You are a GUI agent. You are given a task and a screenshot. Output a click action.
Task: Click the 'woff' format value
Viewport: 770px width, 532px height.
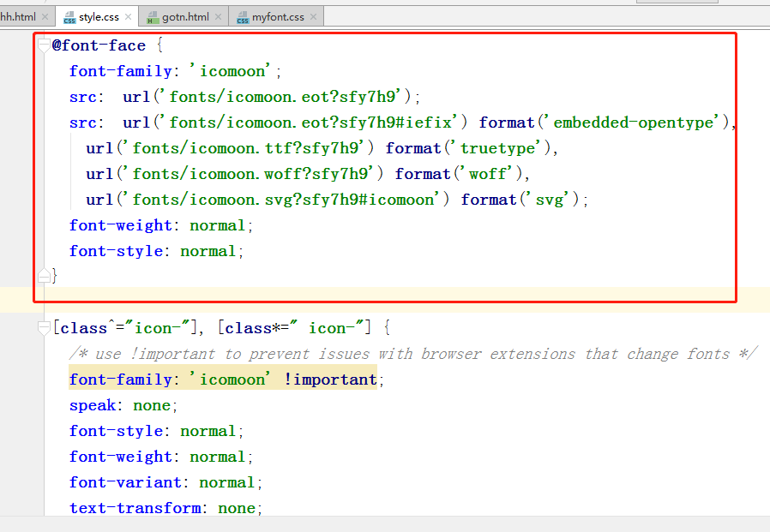click(x=488, y=174)
